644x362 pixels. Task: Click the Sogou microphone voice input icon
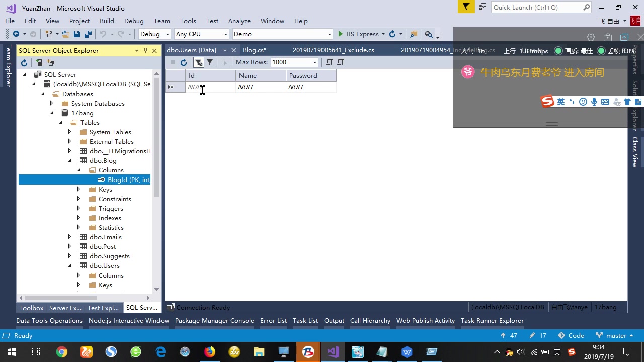tap(594, 102)
